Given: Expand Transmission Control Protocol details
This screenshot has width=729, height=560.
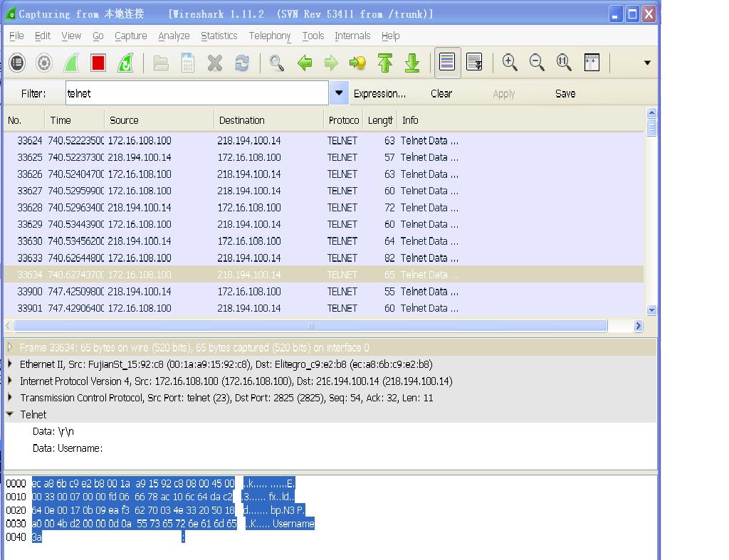Looking at the screenshot, I should point(10,397).
